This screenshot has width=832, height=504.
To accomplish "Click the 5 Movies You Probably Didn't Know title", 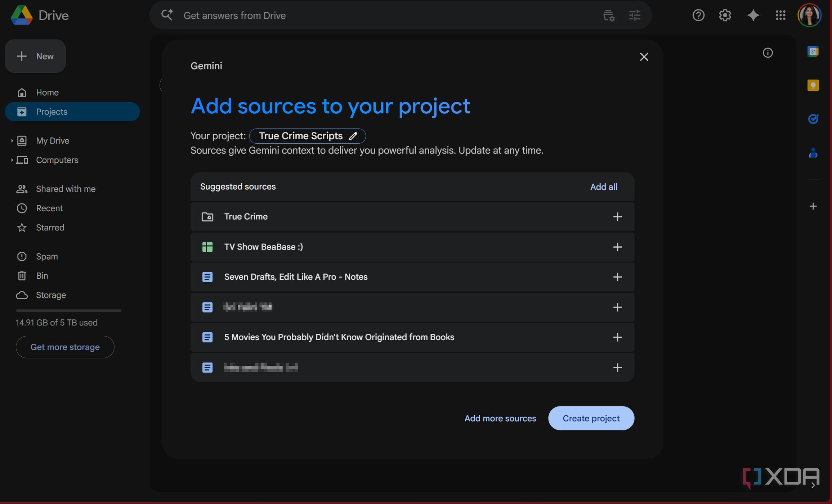I will [x=339, y=337].
